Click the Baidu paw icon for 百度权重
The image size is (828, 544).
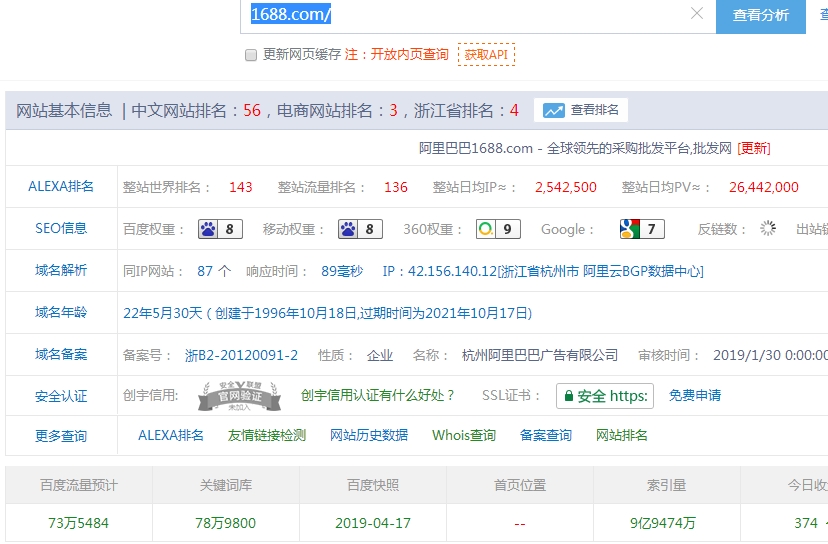tap(208, 229)
